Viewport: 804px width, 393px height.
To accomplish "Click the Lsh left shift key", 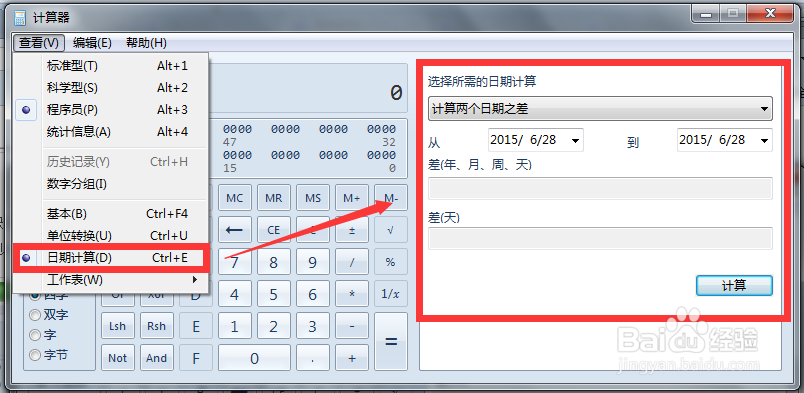I will [117, 326].
